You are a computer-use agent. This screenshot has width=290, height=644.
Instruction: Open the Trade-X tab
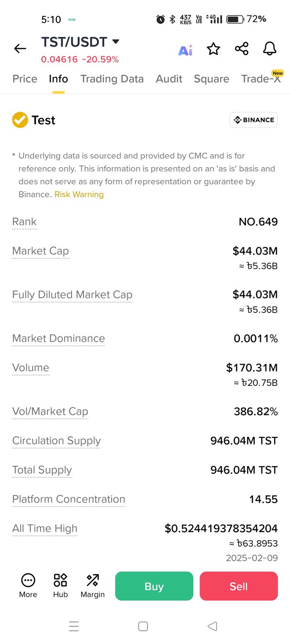click(261, 79)
